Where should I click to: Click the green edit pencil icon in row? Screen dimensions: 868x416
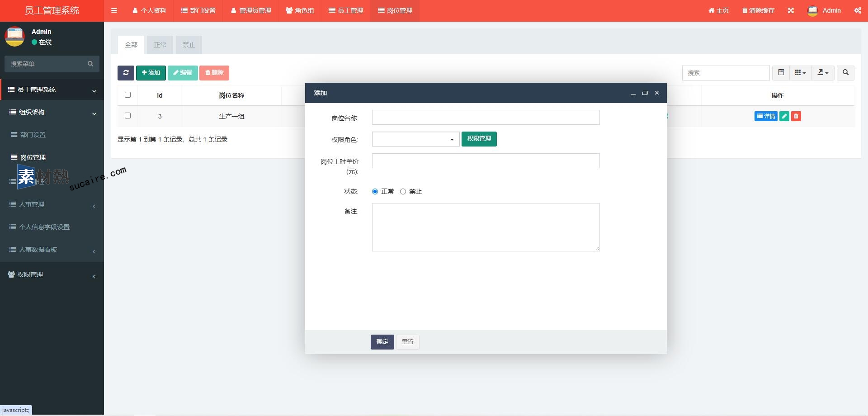point(784,116)
